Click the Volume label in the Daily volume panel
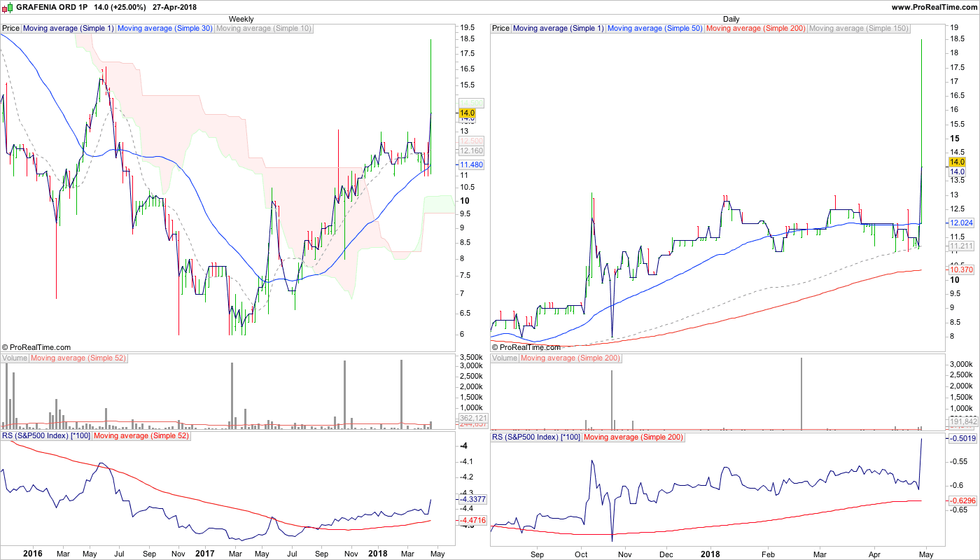Viewport: 980px width, 560px height. click(505, 358)
